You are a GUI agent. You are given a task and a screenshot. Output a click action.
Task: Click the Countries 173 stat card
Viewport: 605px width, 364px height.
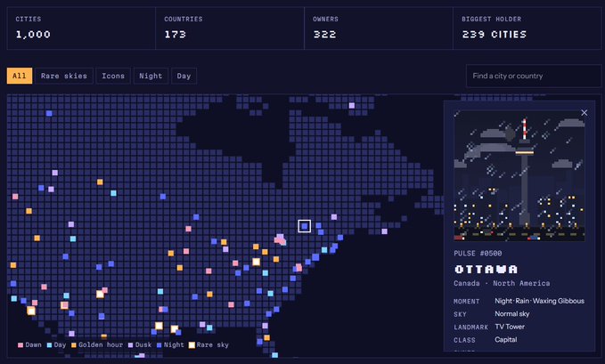(x=230, y=28)
